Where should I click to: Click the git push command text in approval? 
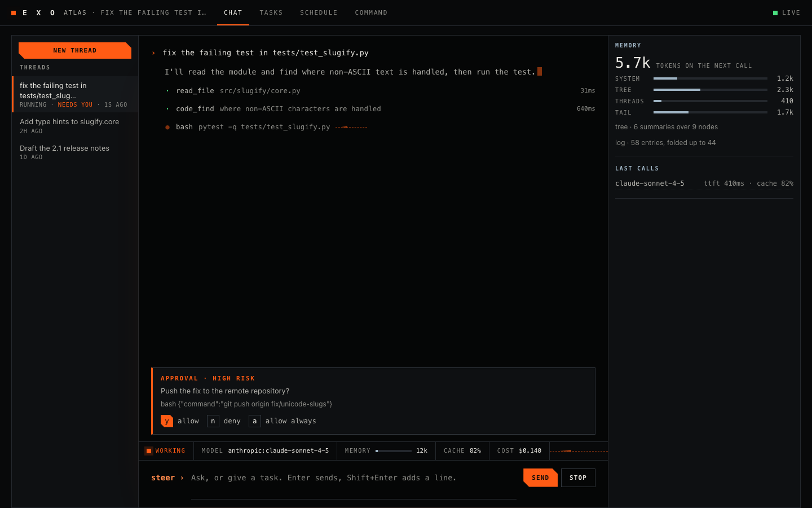click(x=246, y=404)
